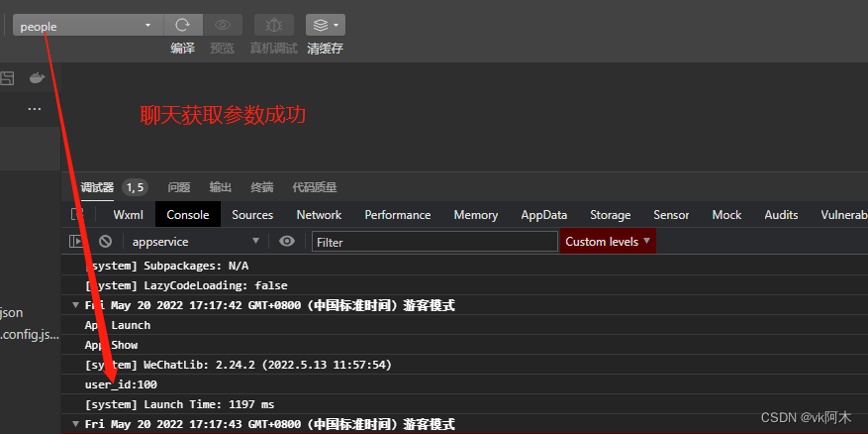This screenshot has width=868, height=434.
Task: Click the compile refresh icon
Action: 183,26
